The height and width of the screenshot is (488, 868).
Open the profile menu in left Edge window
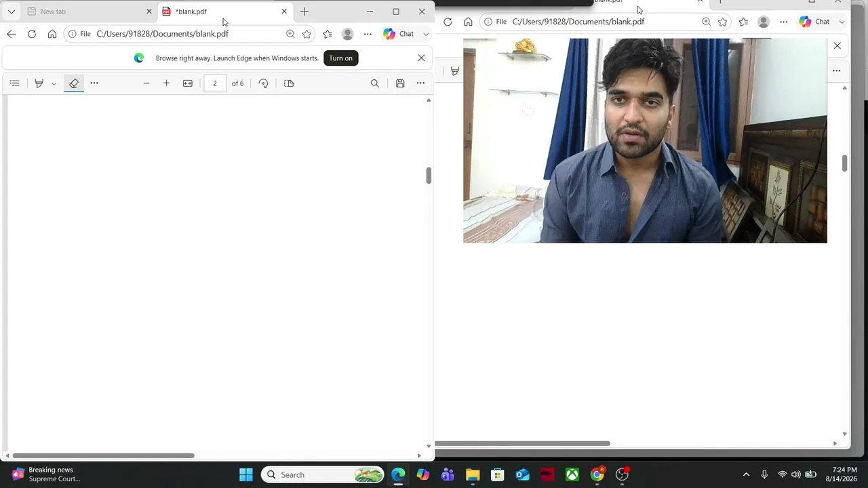[348, 34]
